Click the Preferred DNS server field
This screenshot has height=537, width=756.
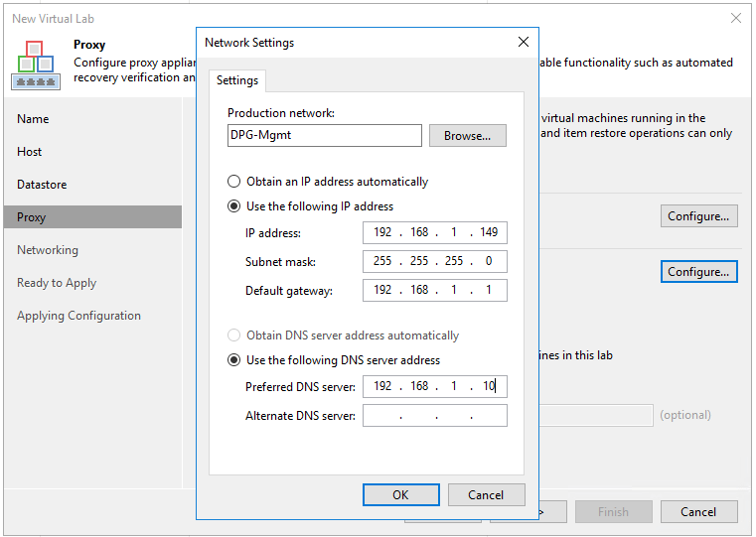[434, 386]
